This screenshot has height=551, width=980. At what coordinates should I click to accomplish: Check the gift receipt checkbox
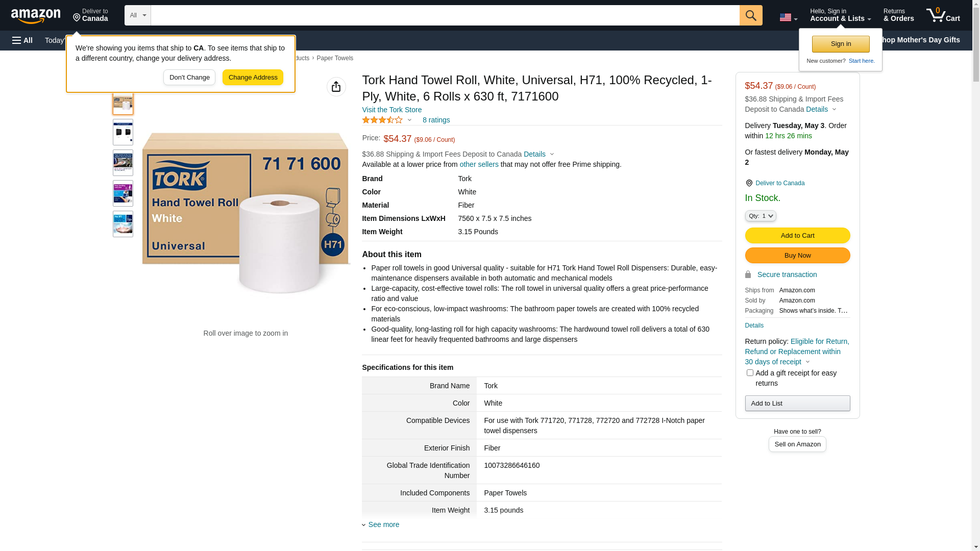pyautogui.click(x=750, y=373)
